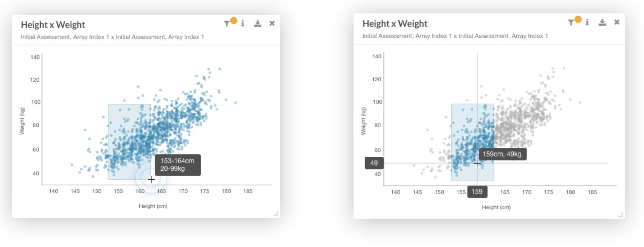644x247 pixels.
Task: Click the blue selection box in left scatterplot
Action: [x=129, y=142]
